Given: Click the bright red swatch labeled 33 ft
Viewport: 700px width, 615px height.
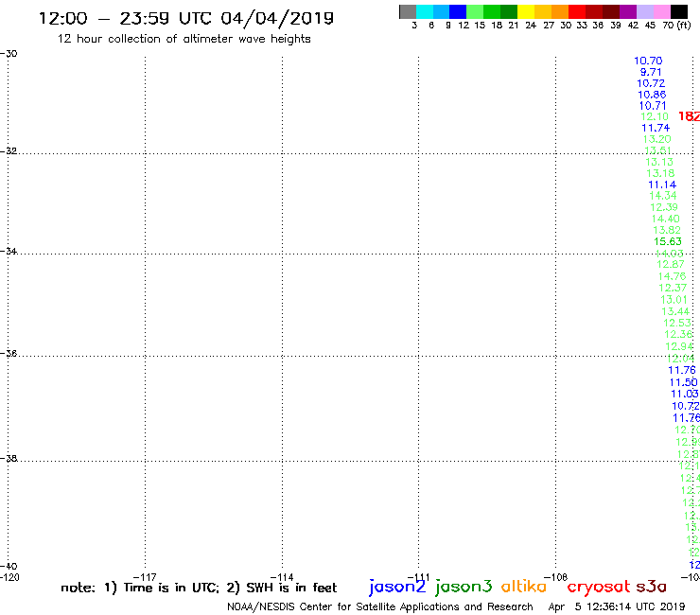Looking at the screenshot, I should pos(577,11).
